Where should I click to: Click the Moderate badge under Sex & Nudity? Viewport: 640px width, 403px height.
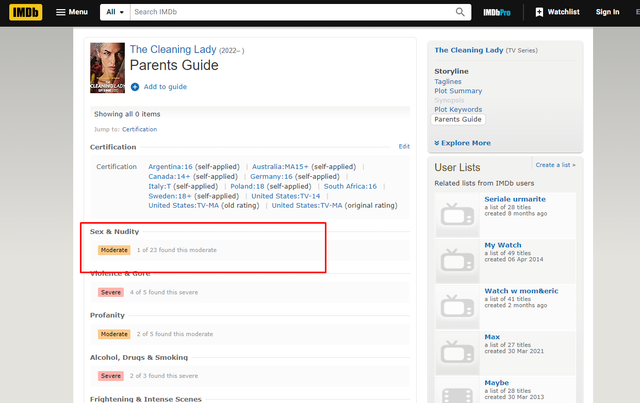point(114,250)
